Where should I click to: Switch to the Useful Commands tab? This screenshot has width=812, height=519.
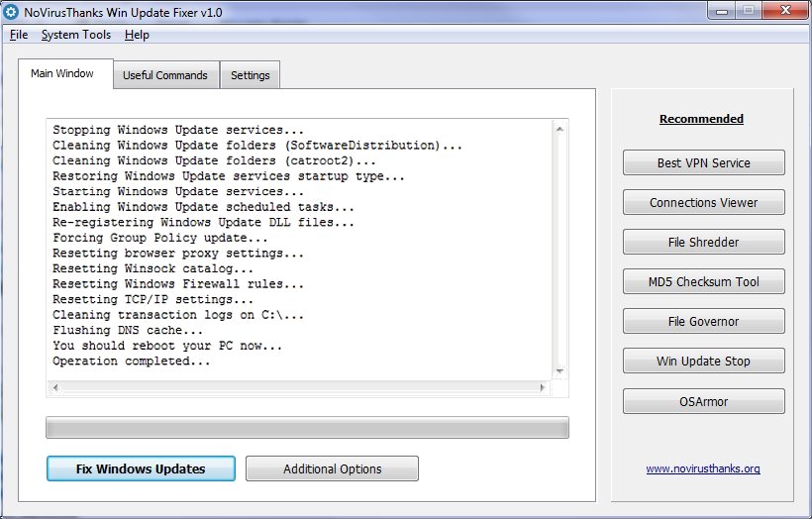pos(165,75)
